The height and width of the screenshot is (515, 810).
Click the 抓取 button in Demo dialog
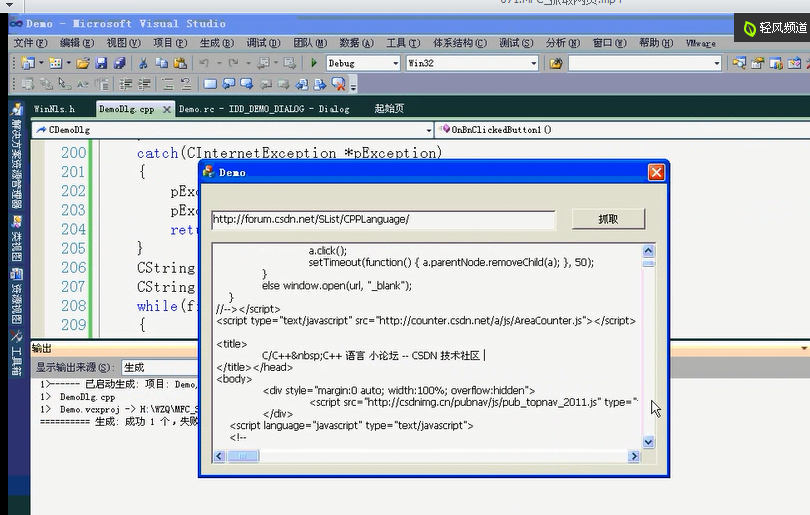point(608,219)
